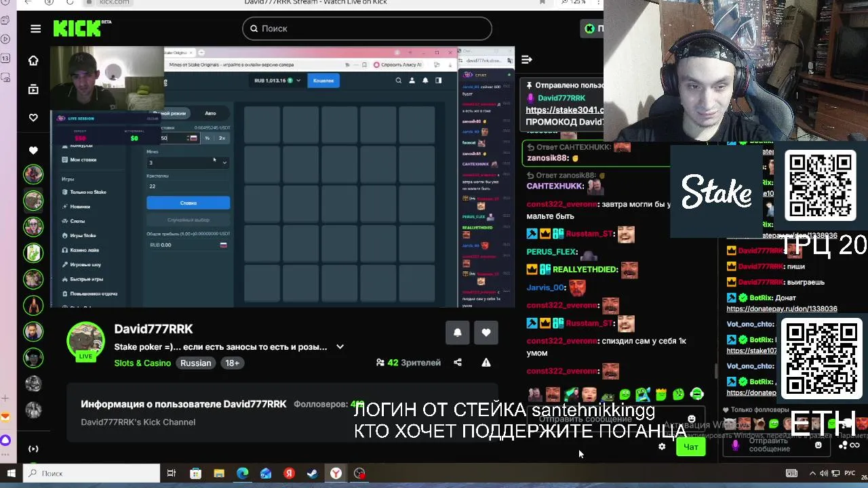Click the Russian language tag

[195, 363]
